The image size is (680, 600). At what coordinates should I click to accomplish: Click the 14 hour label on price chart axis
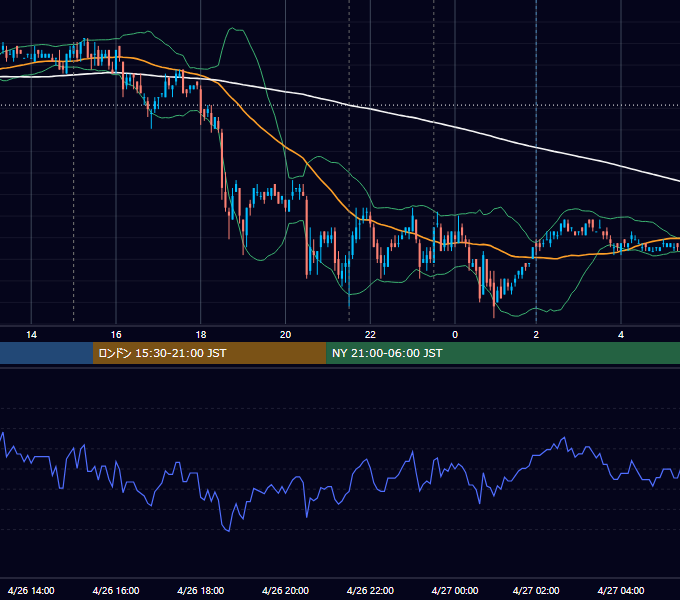[31, 335]
